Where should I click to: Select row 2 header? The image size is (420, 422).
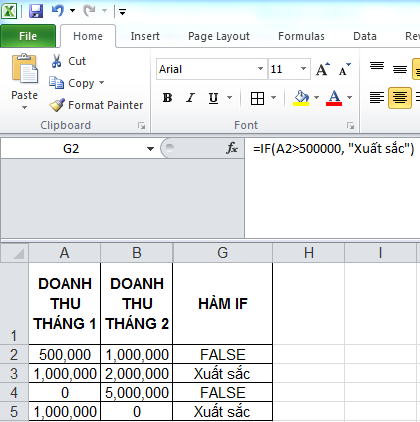14,354
